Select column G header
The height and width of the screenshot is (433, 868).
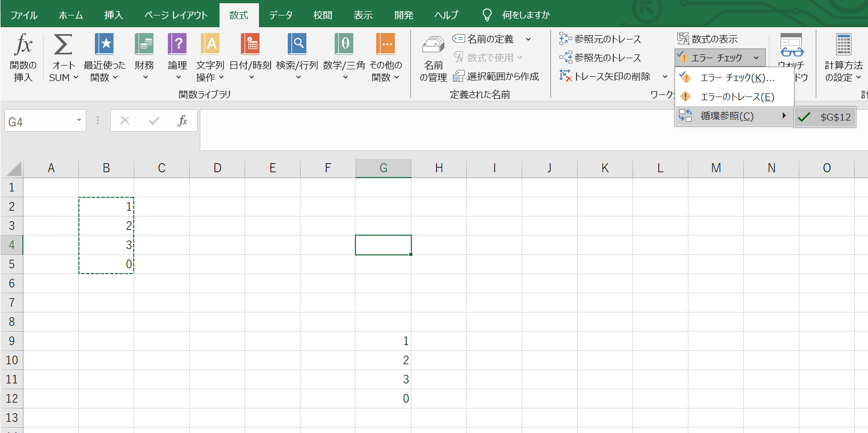point(383,168)
